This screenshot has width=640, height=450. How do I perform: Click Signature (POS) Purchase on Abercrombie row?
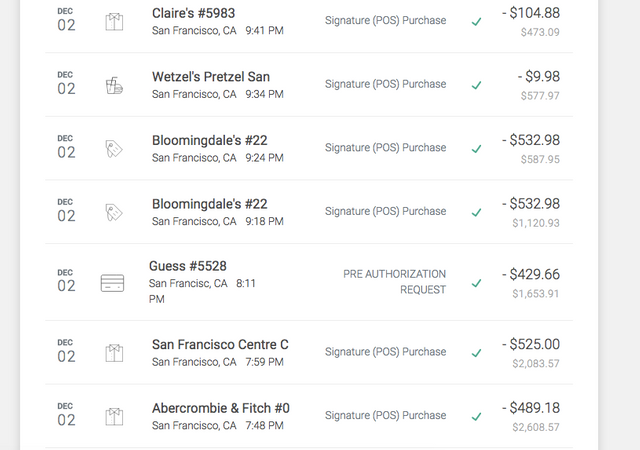pyautogui.click(x=385, y=415)
